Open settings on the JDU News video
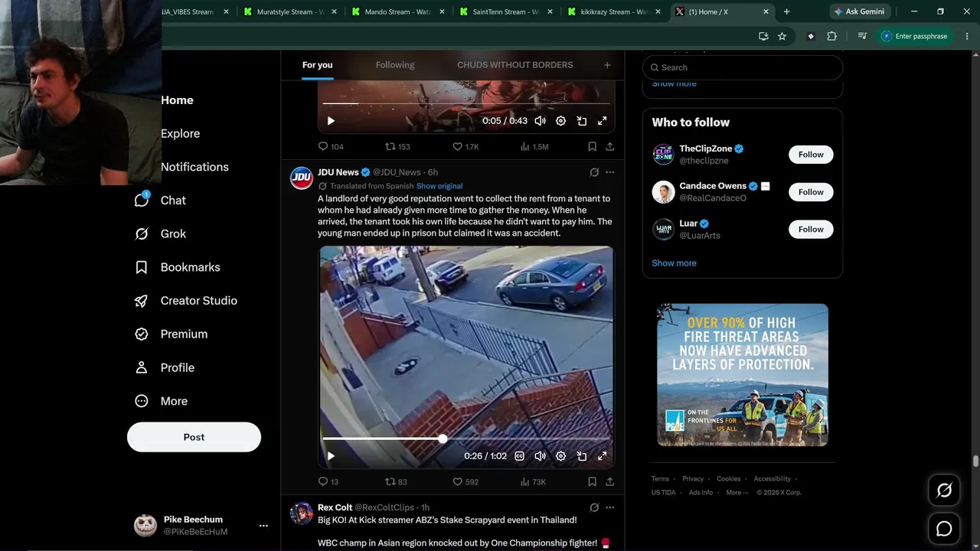This screenshot has height=551, width=980. point(560,456)
